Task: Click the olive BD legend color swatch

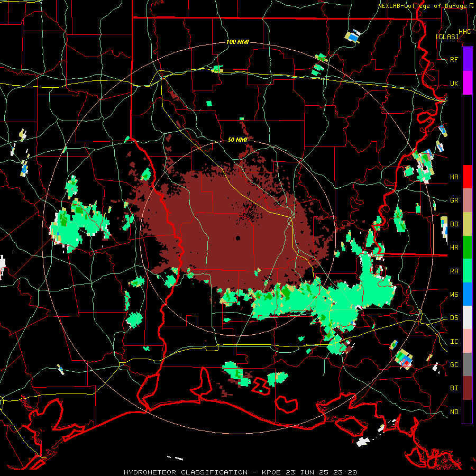Action: [x=467, y=224]
